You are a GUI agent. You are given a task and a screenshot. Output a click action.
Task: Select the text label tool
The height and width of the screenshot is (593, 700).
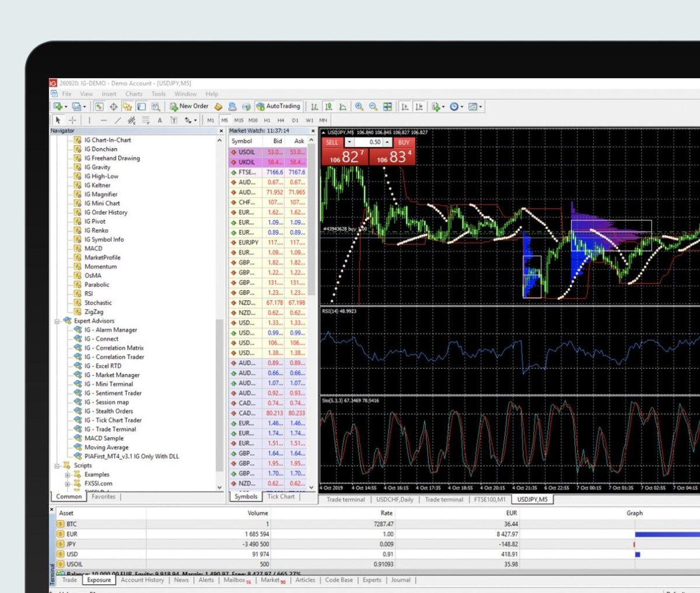[174, 120]
